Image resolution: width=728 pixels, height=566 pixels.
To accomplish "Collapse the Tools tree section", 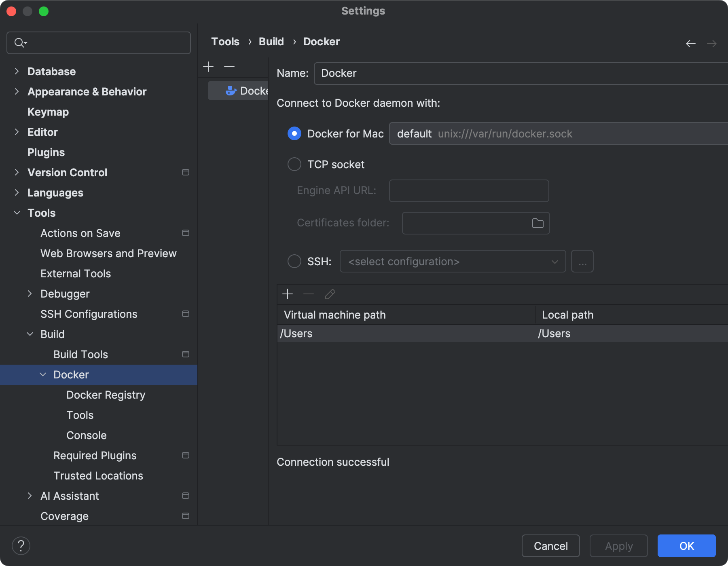I will (x=17, y=213).
